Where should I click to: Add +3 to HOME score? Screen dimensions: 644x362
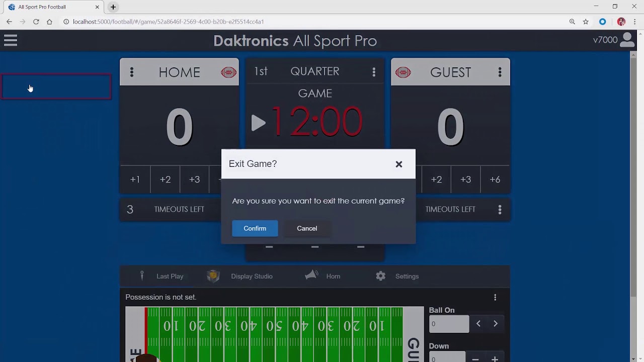[194, 179]
